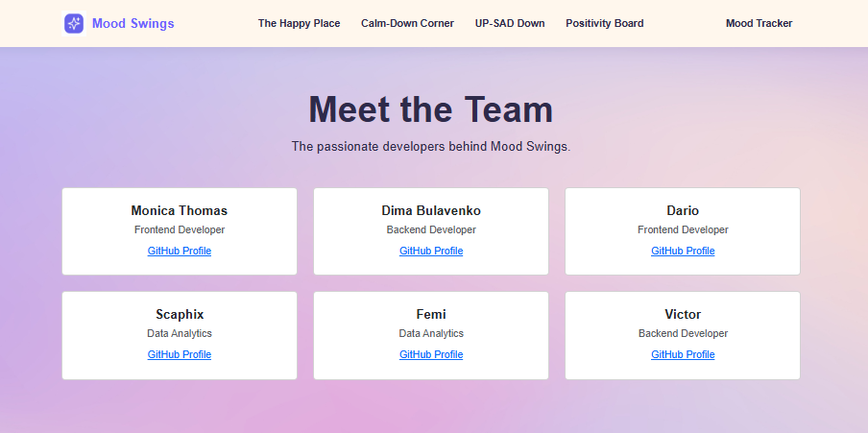The image size is (868, 433).
Task: Visit Victor's GitHub Profile link
Action: click(x=683, y=354)
